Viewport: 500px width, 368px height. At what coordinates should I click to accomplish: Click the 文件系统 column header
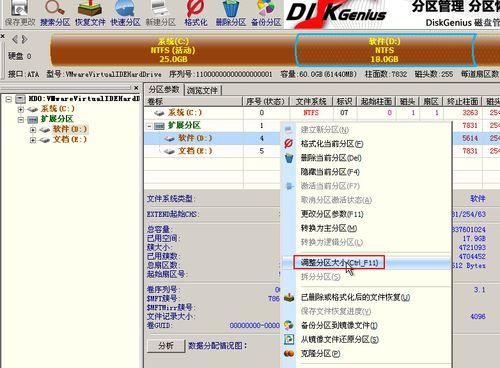tap(311, 101)
